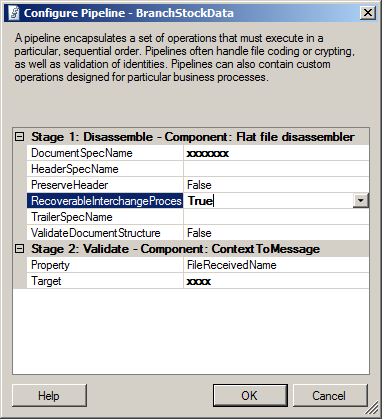Select the TrailerSpecName property label
Viewport: 382px width, 419px height.
(x=105, y=217)
